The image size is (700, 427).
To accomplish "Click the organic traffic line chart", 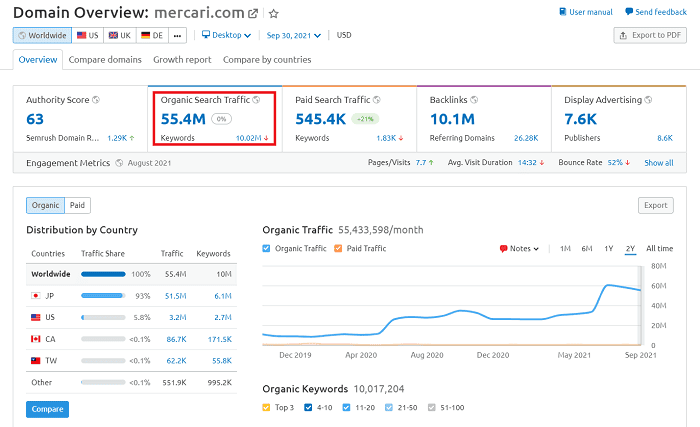I will [452, 306].
